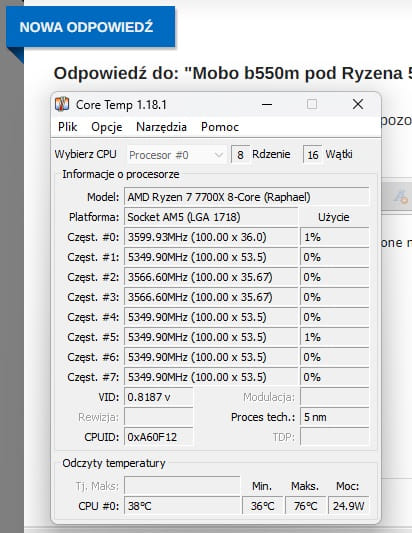Click the usage value for Częst. #0

[334, 237]
